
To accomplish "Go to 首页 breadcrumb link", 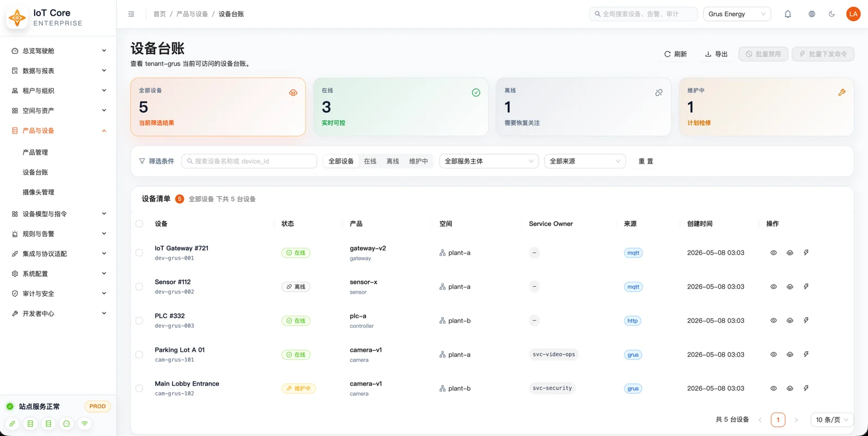I will point(159,14).
